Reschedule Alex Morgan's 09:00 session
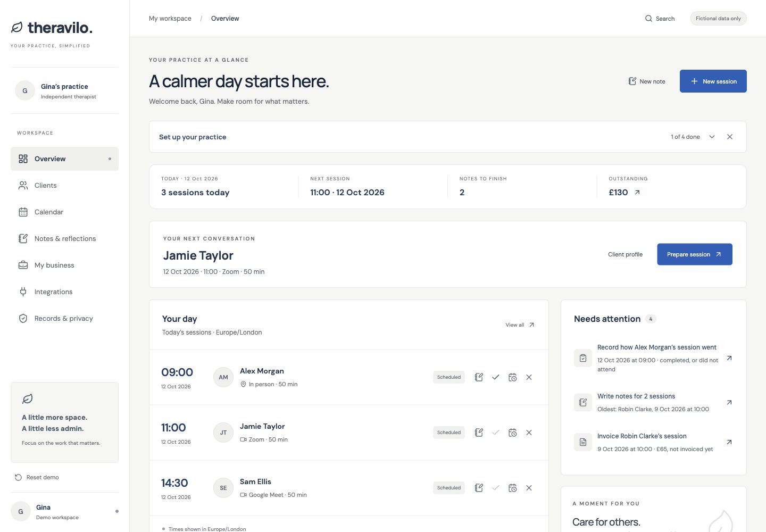Image resolution: width=766 pixels, height=532 pixels. point(512,377)
